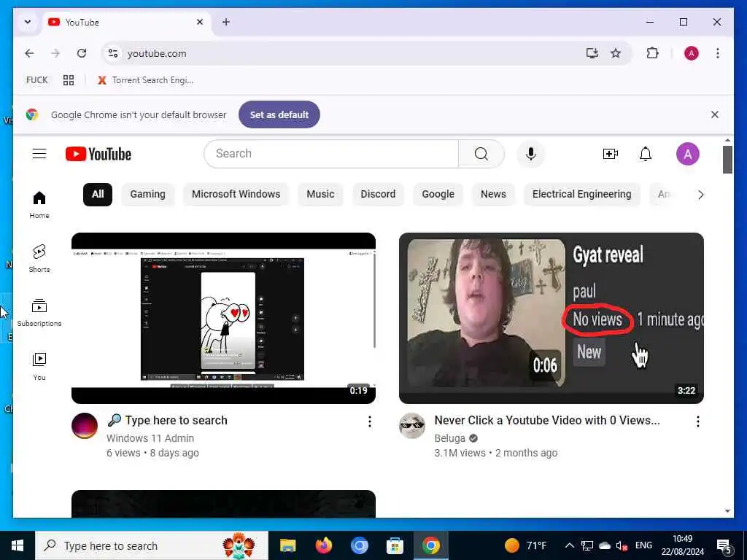Click Chrome forward arrow
This screenshot has width=747, height=560.
point(55,53)
